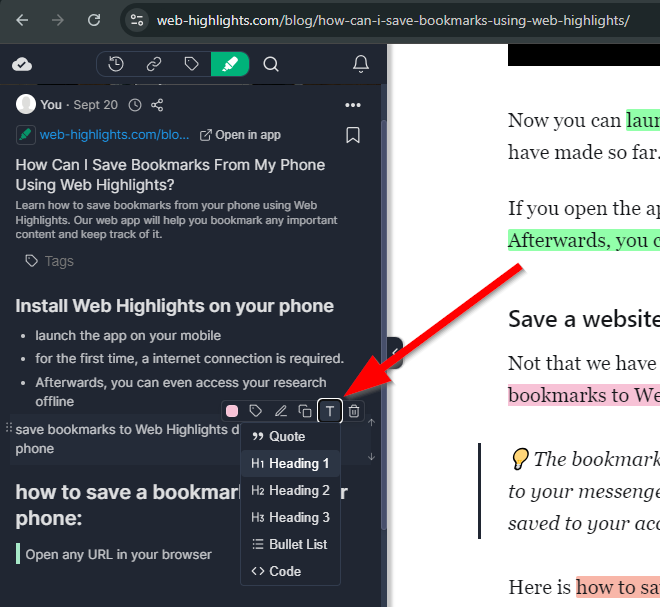Open the web-highlights.com/blo... link
This screenshot has height=607, width=660.
pos(114,135)
